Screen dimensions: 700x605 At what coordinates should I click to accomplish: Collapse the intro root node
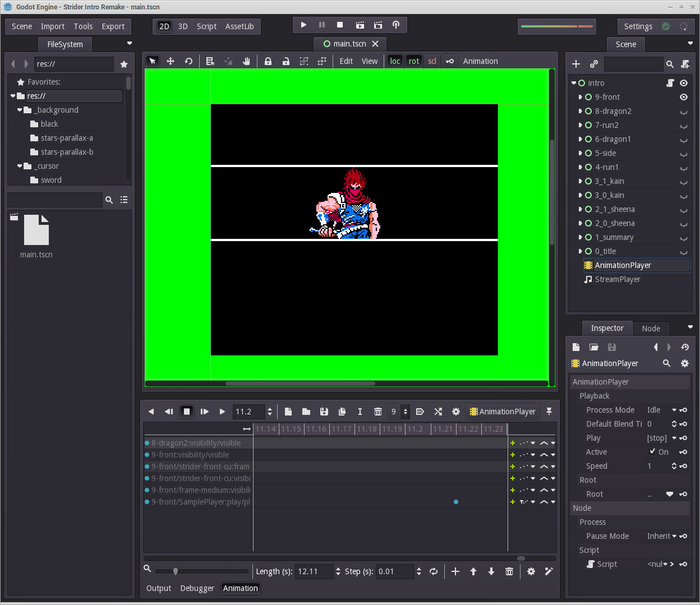(x=574, y=83)
